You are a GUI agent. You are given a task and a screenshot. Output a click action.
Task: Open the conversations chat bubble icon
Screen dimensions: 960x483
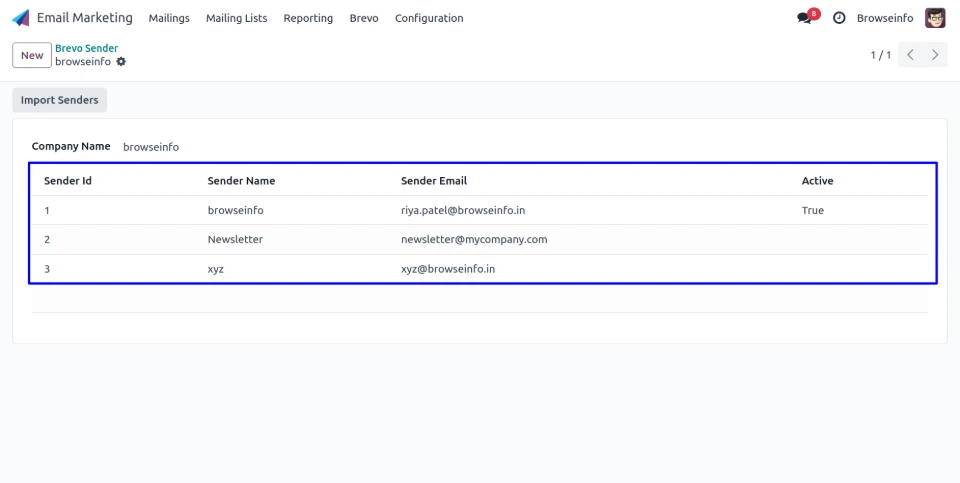pos(805,18)
